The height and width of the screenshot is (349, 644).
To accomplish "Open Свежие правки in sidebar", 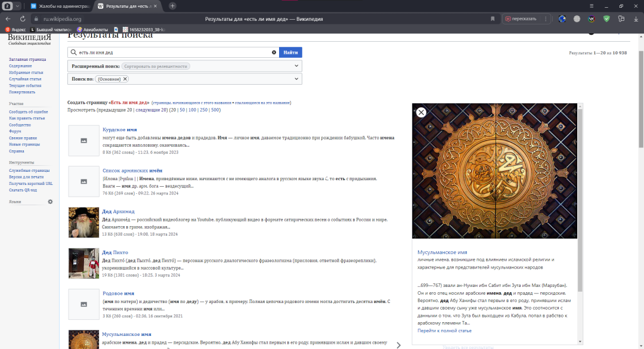I will coord(23,138).
